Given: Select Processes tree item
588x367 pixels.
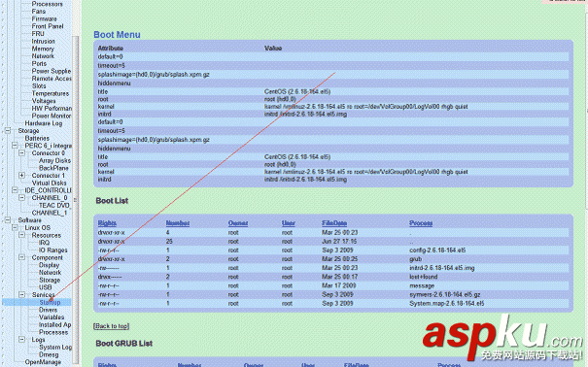Looking at the screenshot, I should pyautogui.click(x=53, y=332).
